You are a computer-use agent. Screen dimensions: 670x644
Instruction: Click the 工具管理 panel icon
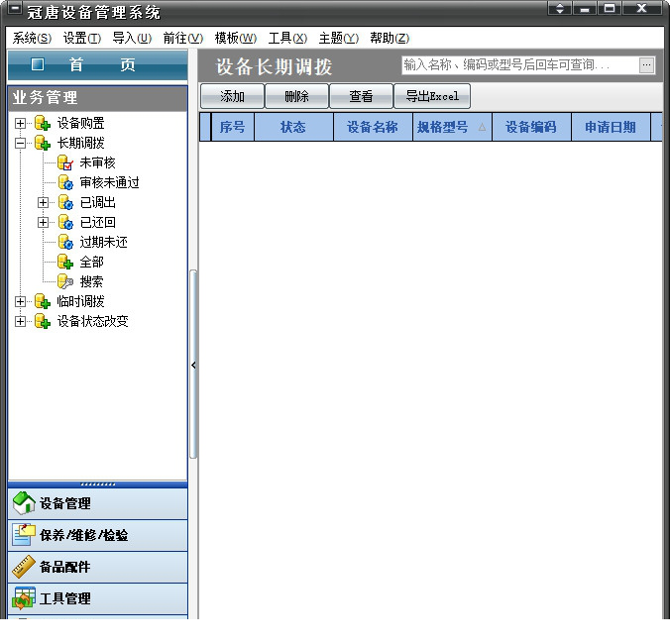(x=24, y=598)
